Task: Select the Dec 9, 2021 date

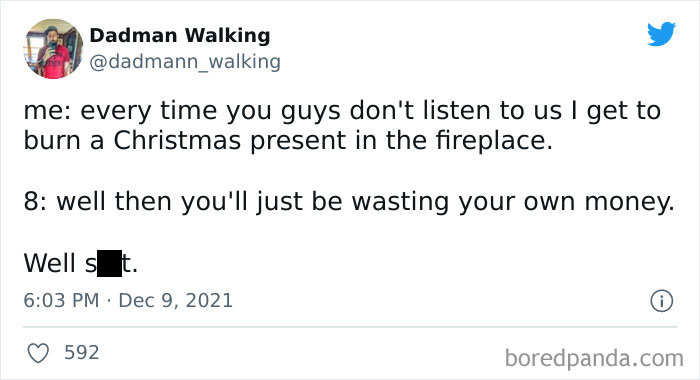Action: [175, 300]
